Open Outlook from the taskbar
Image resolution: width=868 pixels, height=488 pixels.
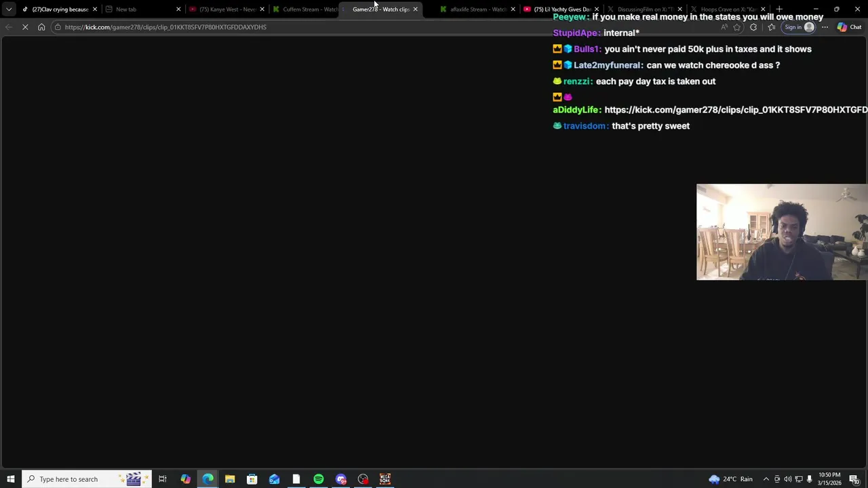274,479
